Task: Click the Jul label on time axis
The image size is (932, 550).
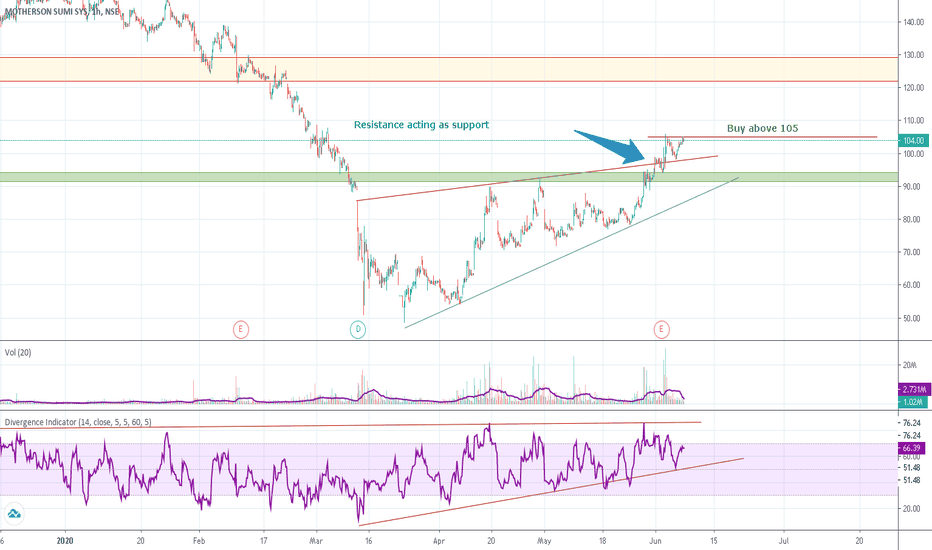Action: click(x=784, y=541)
